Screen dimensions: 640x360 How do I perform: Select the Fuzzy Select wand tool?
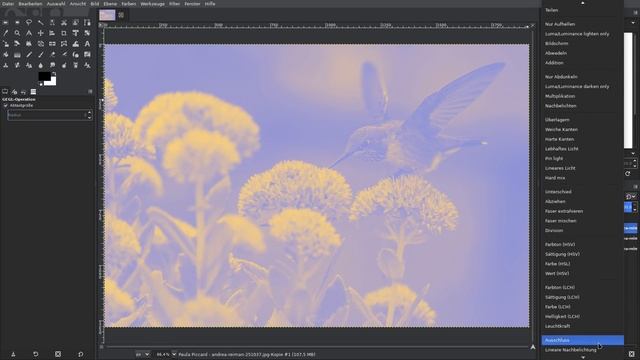point(40,22)
